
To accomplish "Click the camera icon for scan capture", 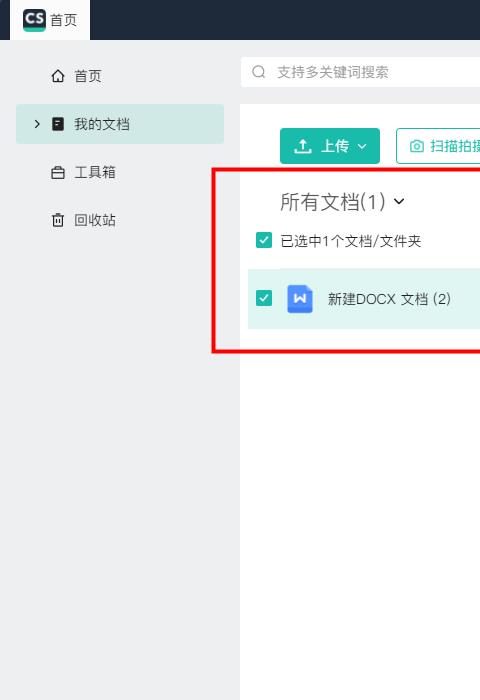I will pyautogui.click(x=417, y=146).
